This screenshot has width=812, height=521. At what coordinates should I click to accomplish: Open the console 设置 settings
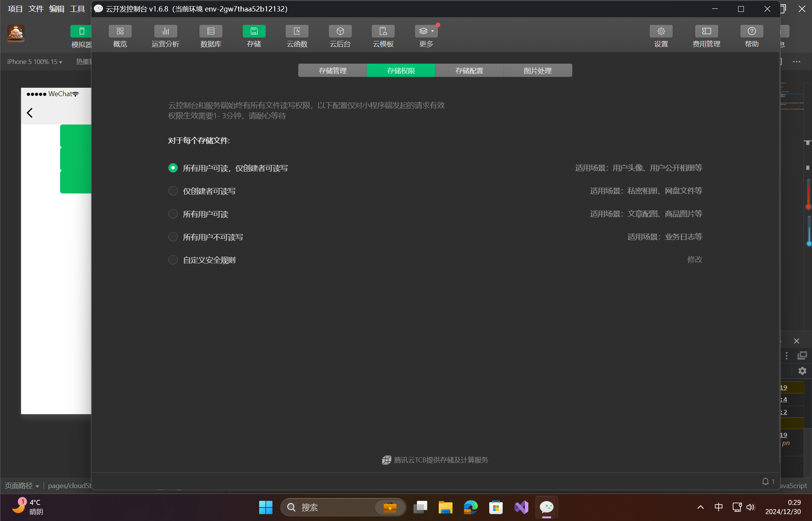661,36
